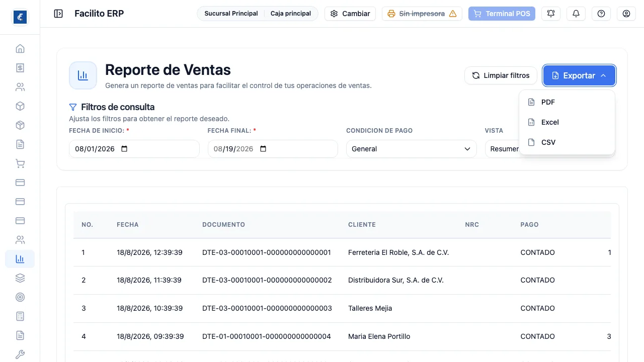Choose CSV from the export menu
This screenshot has height=362, width=644.
point(567,142)
